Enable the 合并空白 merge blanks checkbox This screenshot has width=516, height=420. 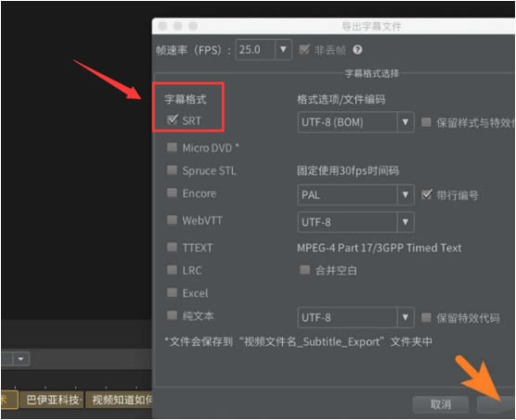pos(304,270)
